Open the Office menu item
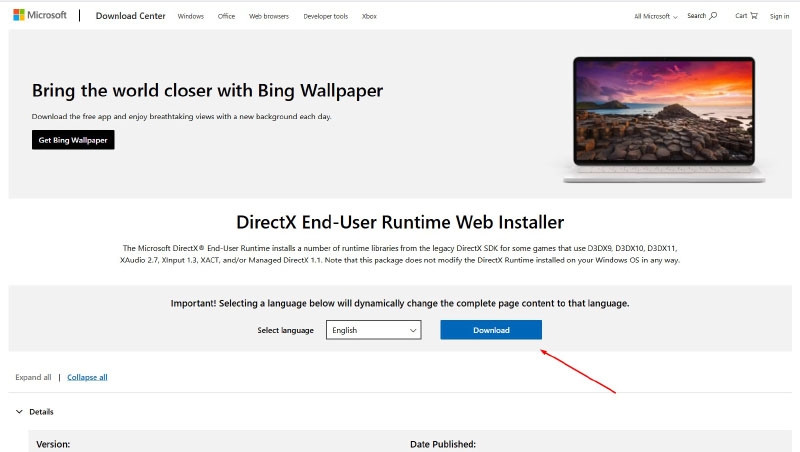Screen dimensions: 800x452 pos(226,16)
